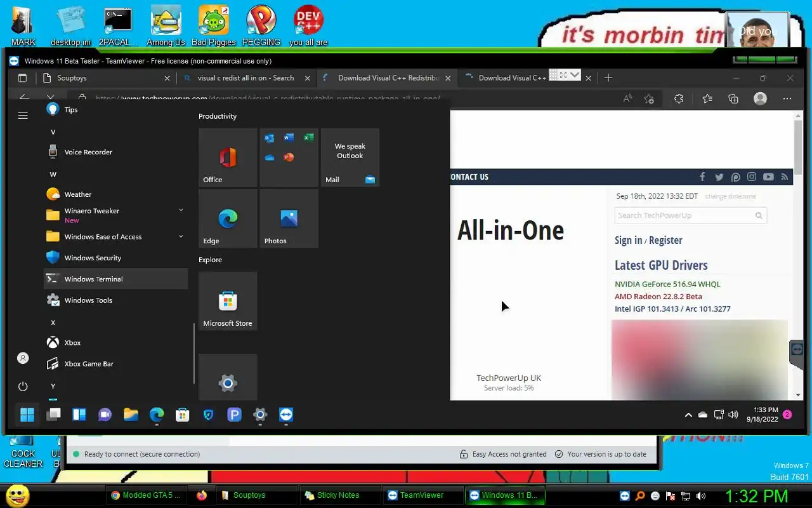
Task: Show hidden tray icons chevron
Action: click(688, 415)
